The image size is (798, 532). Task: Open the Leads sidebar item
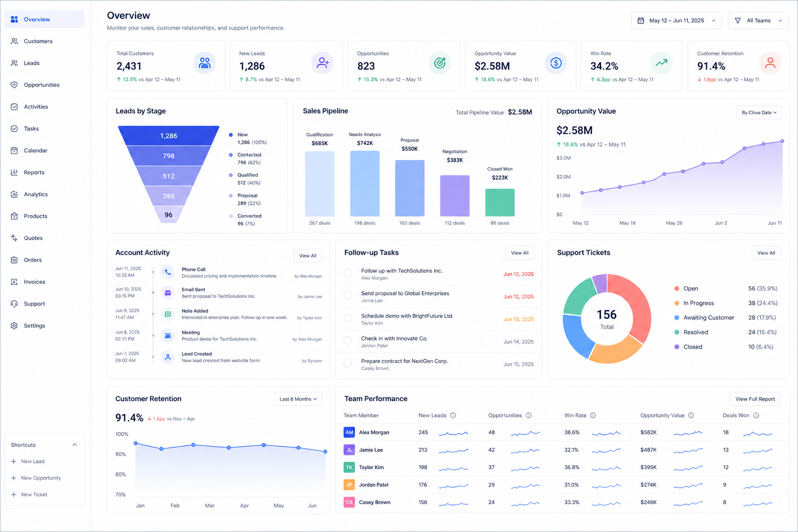click(45, 63)
